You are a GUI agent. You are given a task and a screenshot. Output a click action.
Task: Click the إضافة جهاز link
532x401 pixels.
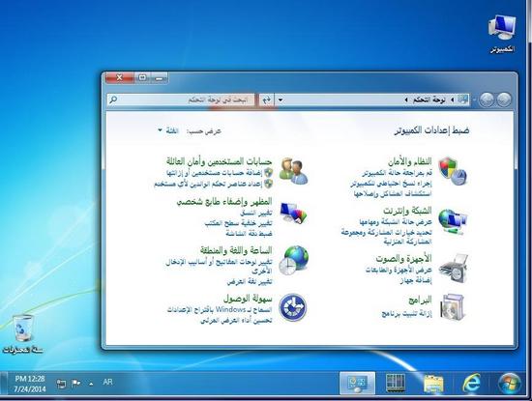[x=416, y=280]
